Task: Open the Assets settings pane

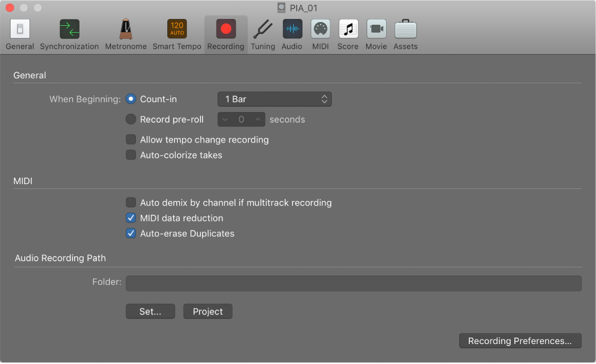Action: (405, 32)
